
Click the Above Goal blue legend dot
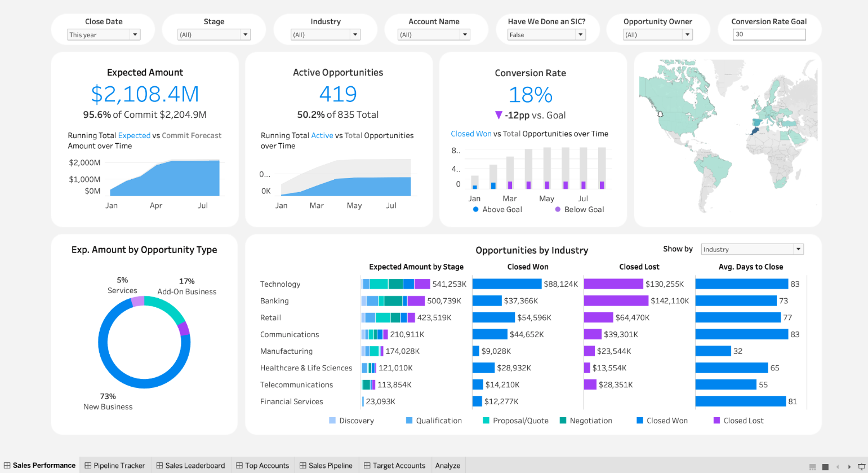click(x=476, y=209)
